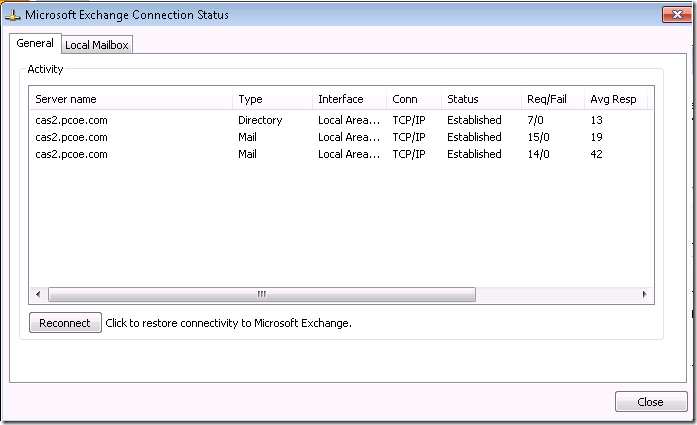The image size is (697, 425).
Task: Click Established status in the Directory row
Action: click(x=474, y=120)
